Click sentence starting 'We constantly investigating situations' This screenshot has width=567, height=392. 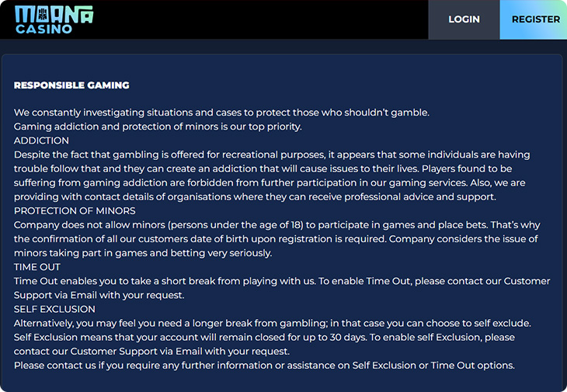click(221, 113)
